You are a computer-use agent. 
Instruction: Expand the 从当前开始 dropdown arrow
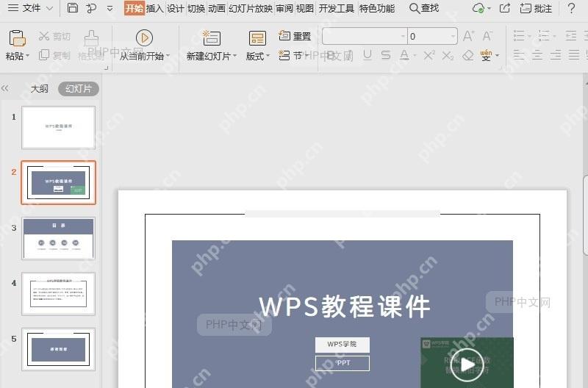(x=168, y=57)
